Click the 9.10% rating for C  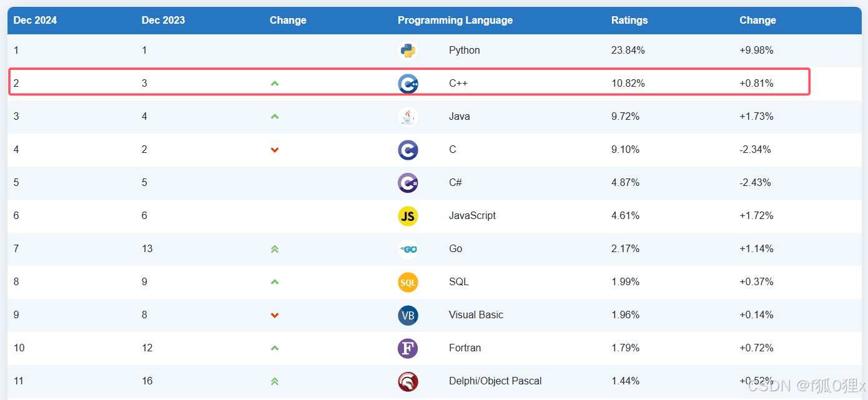(x=626, y=149)
